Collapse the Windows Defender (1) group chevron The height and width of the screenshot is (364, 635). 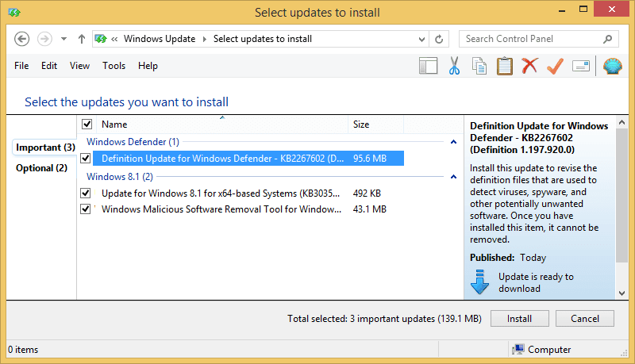pyautogui.click(x=453, y=142)
